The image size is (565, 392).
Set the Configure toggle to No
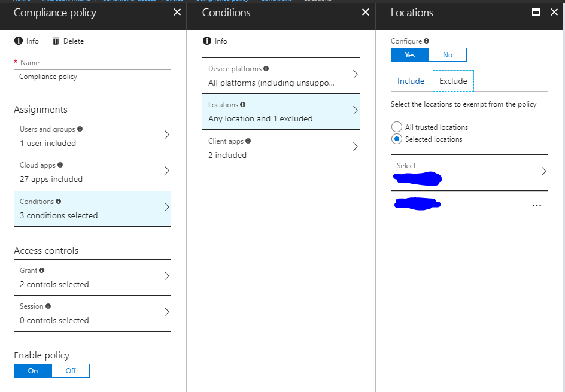[x=448, y=54]
